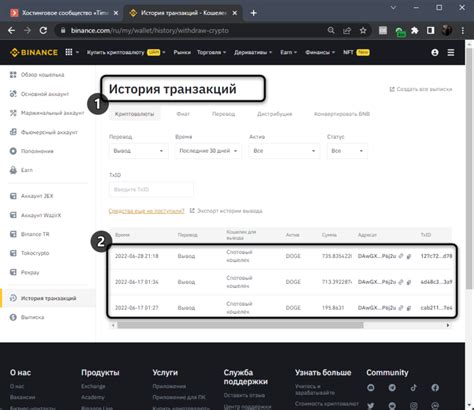The image size is (474, 410).
Task: Click the table horizontal scrollbar
Action: pos(240,325)
